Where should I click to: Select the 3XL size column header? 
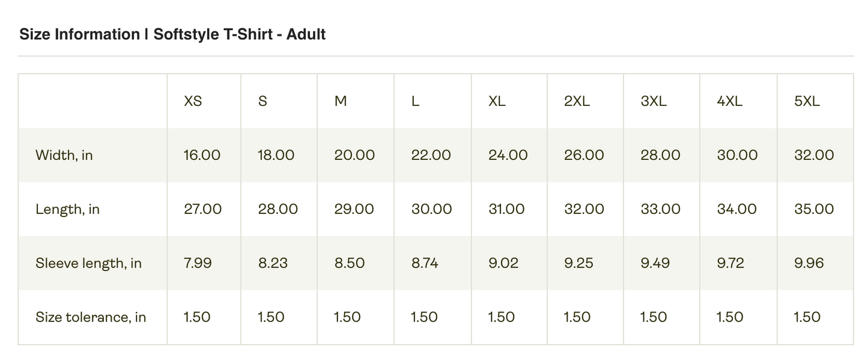coord(654,101)
